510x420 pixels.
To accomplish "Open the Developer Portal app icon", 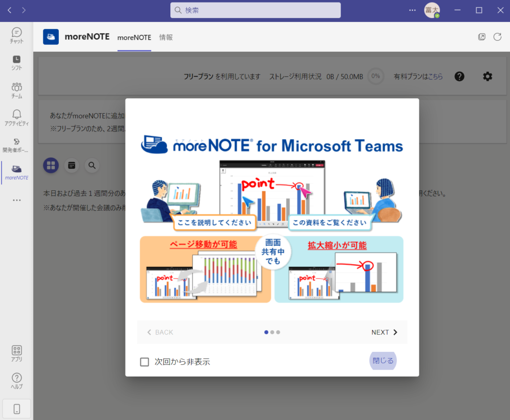I will [x=16, y=145].
